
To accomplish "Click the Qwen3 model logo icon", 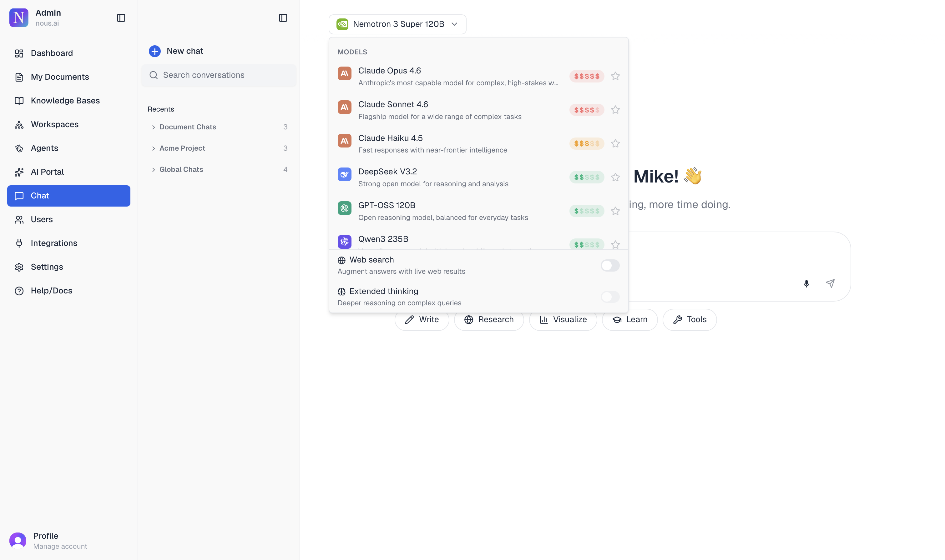I will tap(344, 242).
